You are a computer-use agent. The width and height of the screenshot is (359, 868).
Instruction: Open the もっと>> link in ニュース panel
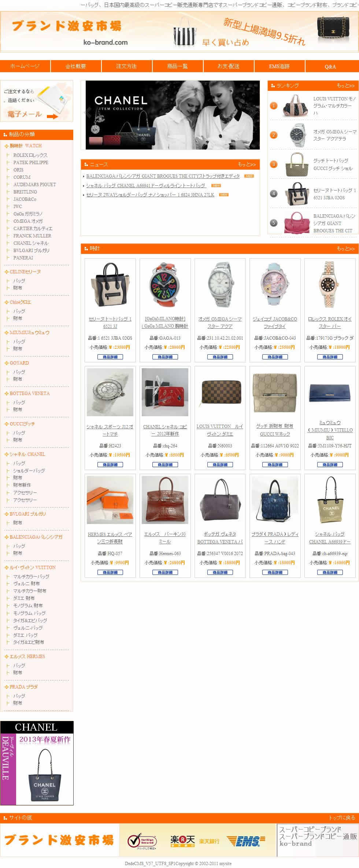click(x=247, y=164)
